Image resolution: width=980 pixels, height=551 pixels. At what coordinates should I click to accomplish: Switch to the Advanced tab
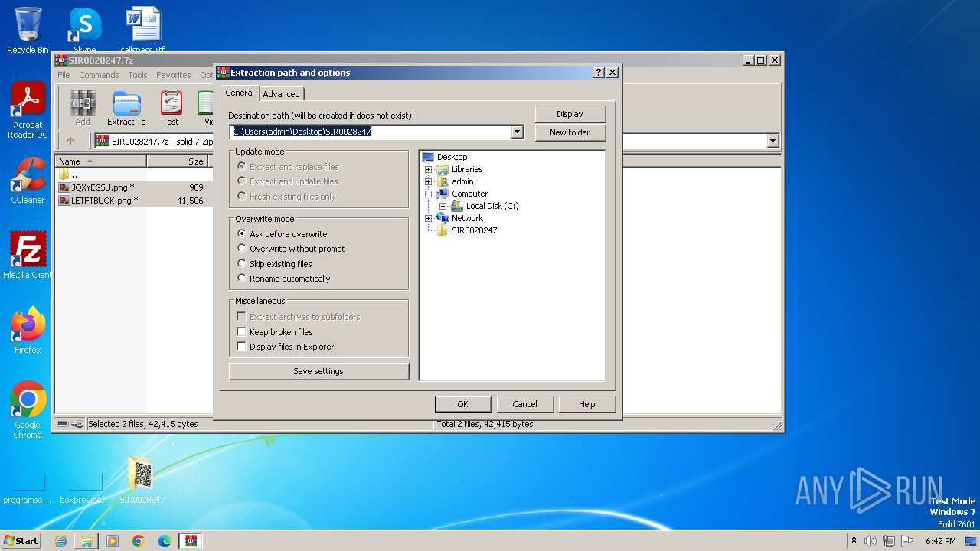click(x=281, y=94)
